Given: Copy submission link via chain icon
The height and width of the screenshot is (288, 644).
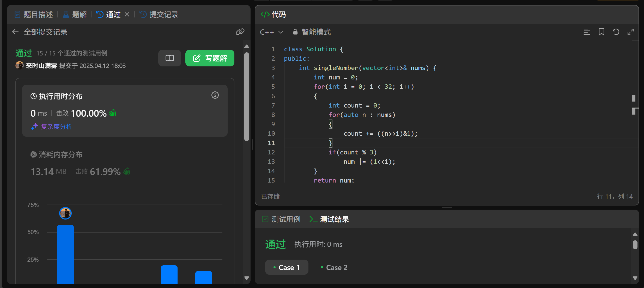Looking at the screenshot, I should pos(240,32).
